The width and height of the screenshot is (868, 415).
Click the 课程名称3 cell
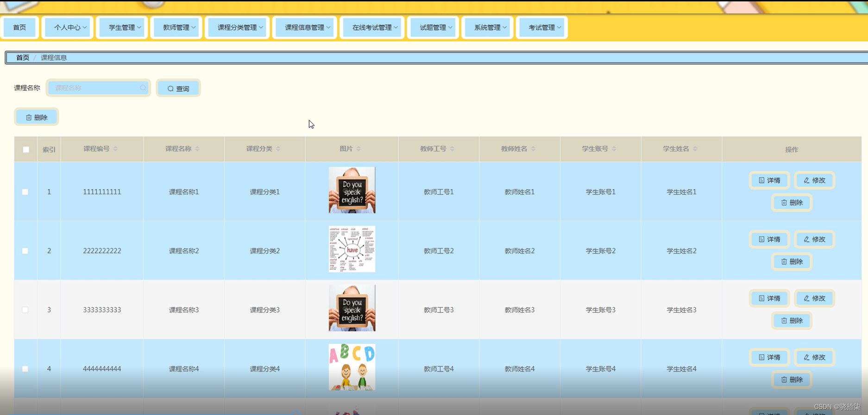click(x=184, y=310)
